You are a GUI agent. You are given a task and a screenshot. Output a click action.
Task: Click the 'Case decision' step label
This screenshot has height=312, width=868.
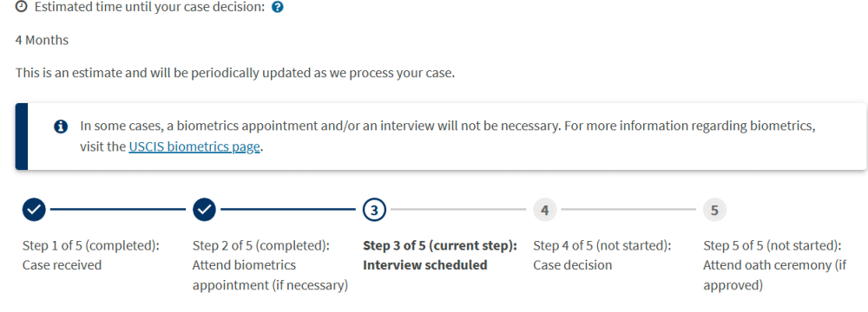pos(572,265)
